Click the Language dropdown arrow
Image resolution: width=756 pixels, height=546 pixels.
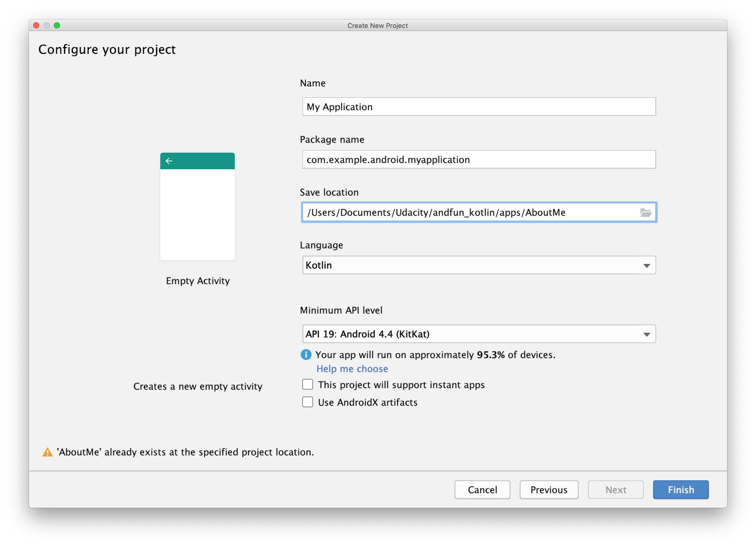646,265
